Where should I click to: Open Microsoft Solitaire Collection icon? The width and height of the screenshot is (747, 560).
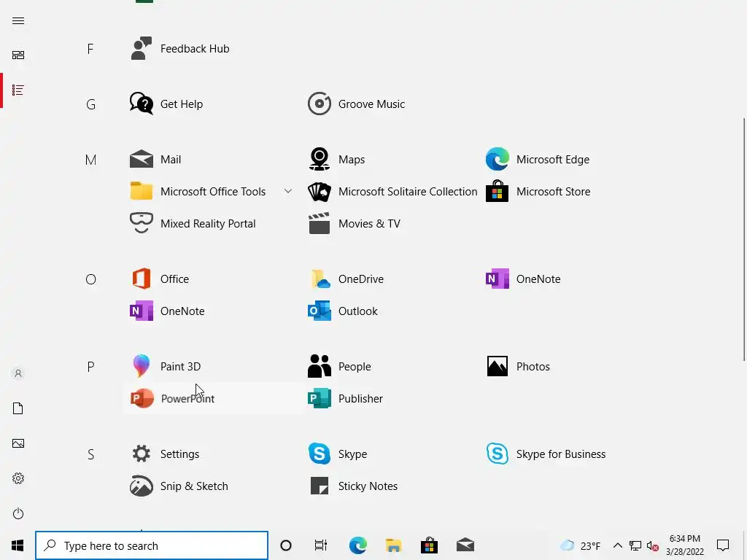[x=320, y=192]
